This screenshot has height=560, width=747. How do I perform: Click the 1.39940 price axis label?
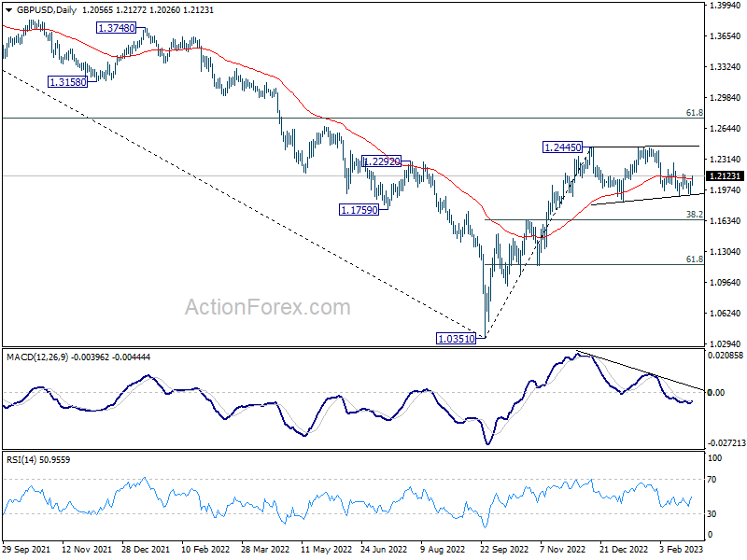(724, 6)
